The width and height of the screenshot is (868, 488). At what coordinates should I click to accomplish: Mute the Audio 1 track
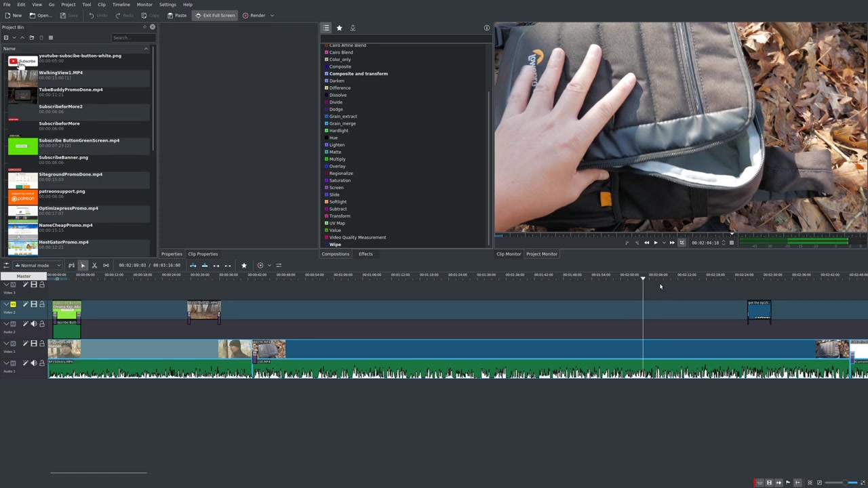(33, 363)
